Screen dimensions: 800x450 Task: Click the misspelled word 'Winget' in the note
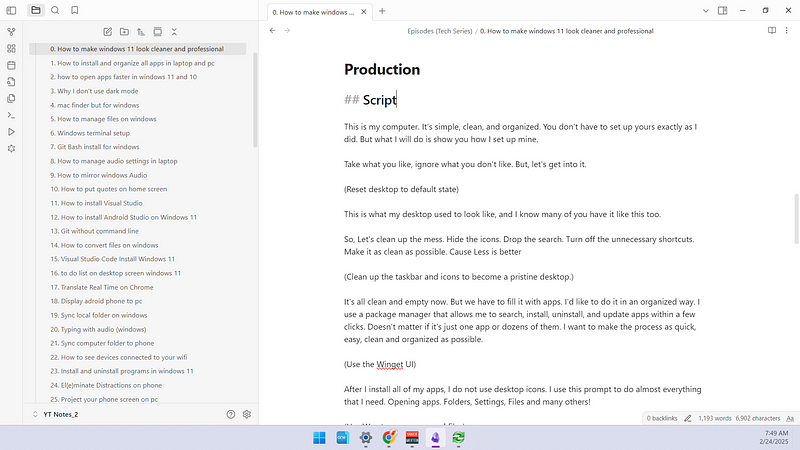390,364
